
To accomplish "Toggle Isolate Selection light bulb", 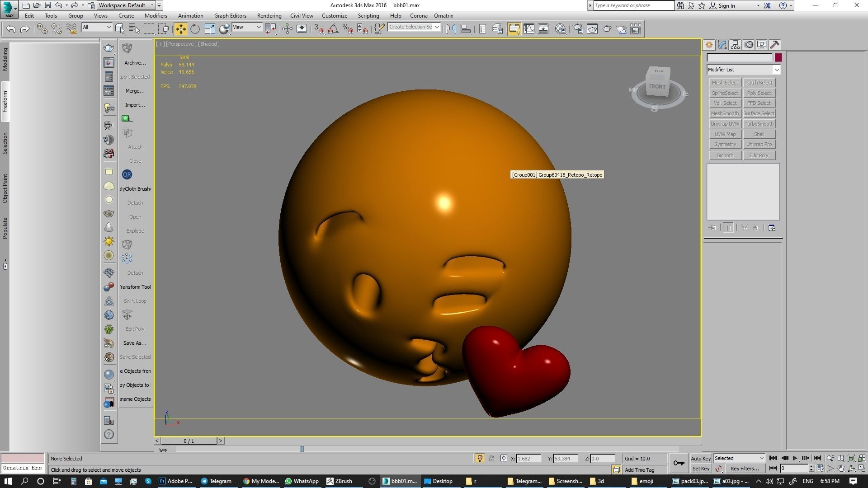I will pos(480,459).
